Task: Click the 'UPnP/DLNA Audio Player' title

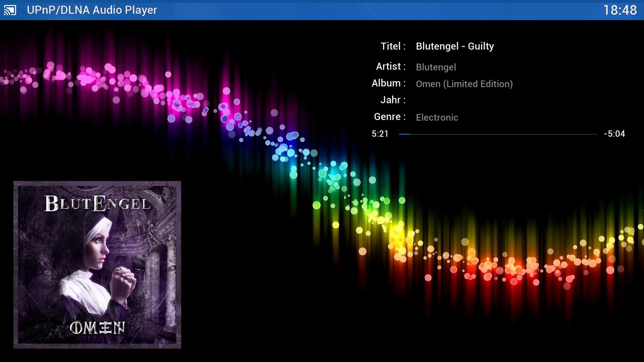Action: point(92,10)
